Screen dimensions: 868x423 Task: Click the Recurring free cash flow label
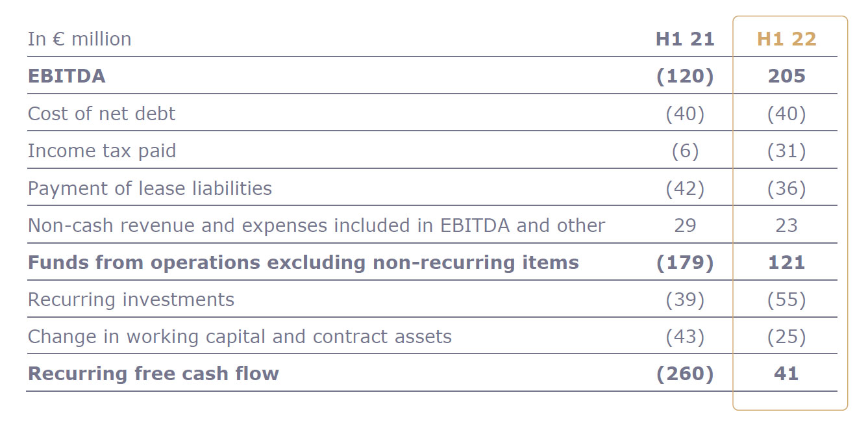tap(153, 374)
